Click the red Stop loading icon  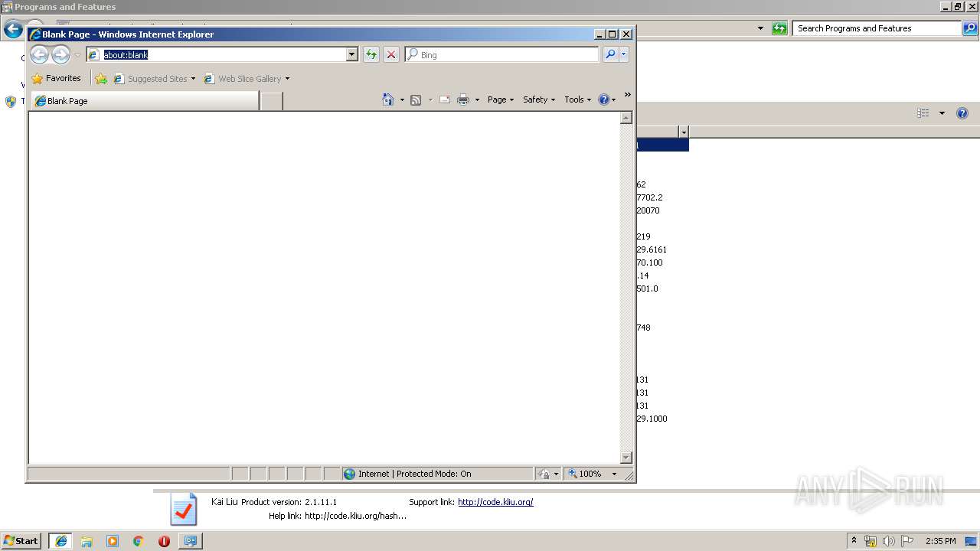pyautogui.click(x=390, y=54)
